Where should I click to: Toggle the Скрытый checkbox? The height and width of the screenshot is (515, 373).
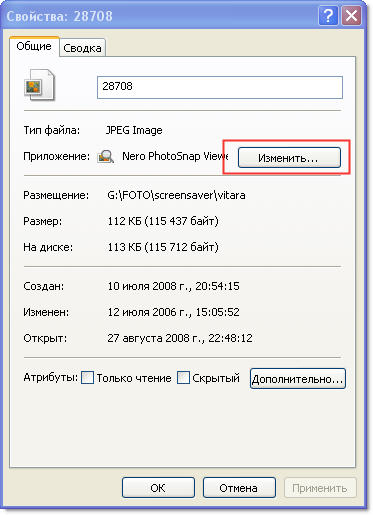pyautogui.click(x=183, y=378)
